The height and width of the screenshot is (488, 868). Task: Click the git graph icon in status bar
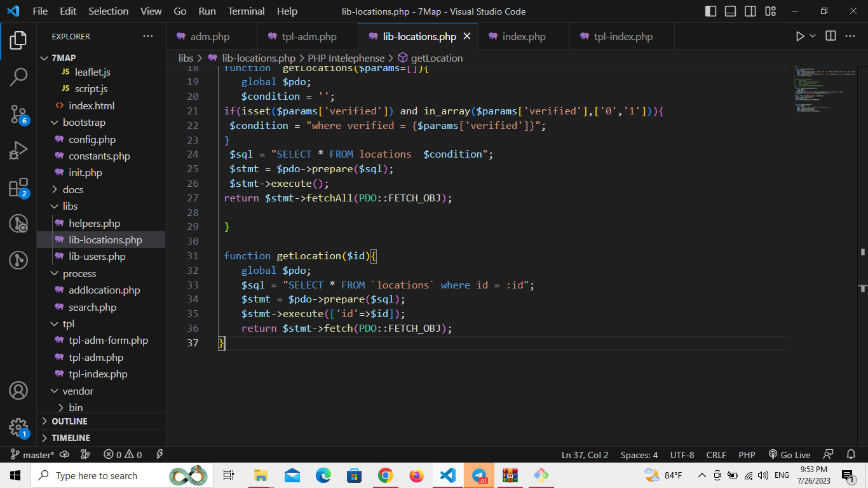tap(85, 454)
